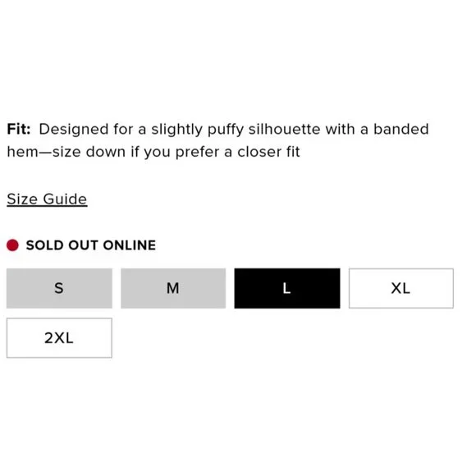Choose the selected L size button

pos(287,288)
